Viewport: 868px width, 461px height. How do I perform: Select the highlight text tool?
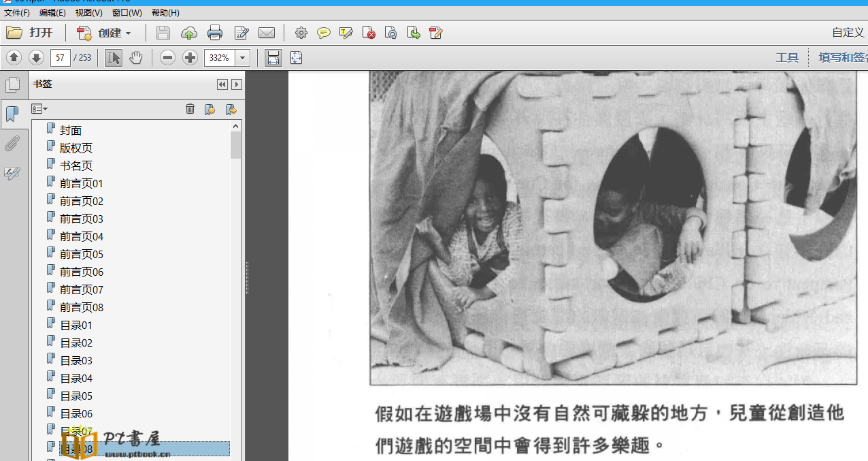click(x=346, y=33)
